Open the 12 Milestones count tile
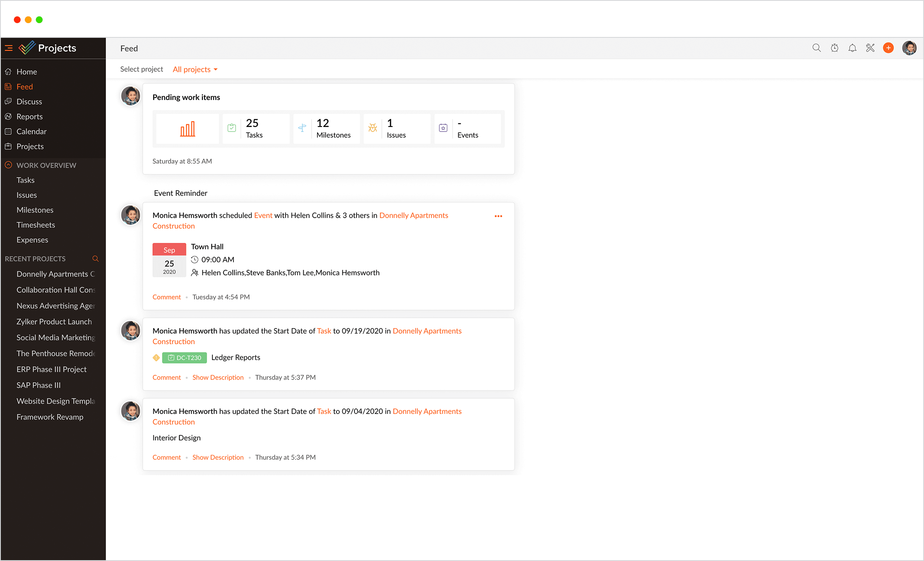Screen dimensions: 924x561 (326, 129)
